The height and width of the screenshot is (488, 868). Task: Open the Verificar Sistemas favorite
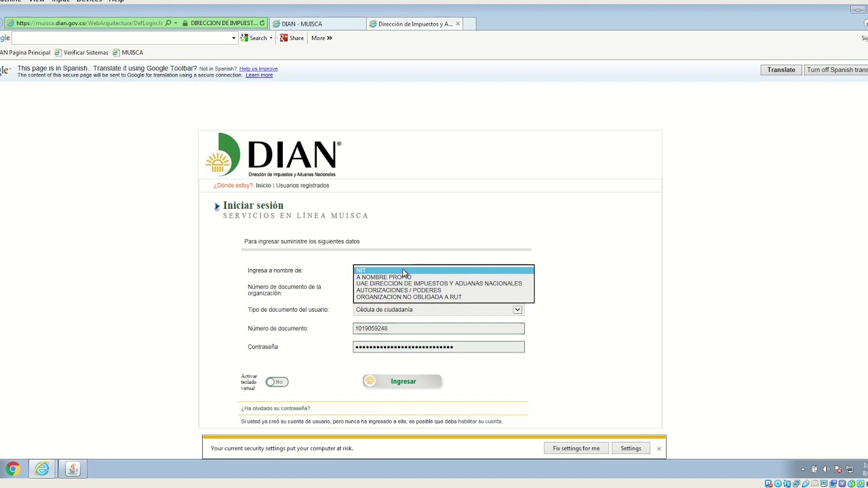click(x=81, y=53)
